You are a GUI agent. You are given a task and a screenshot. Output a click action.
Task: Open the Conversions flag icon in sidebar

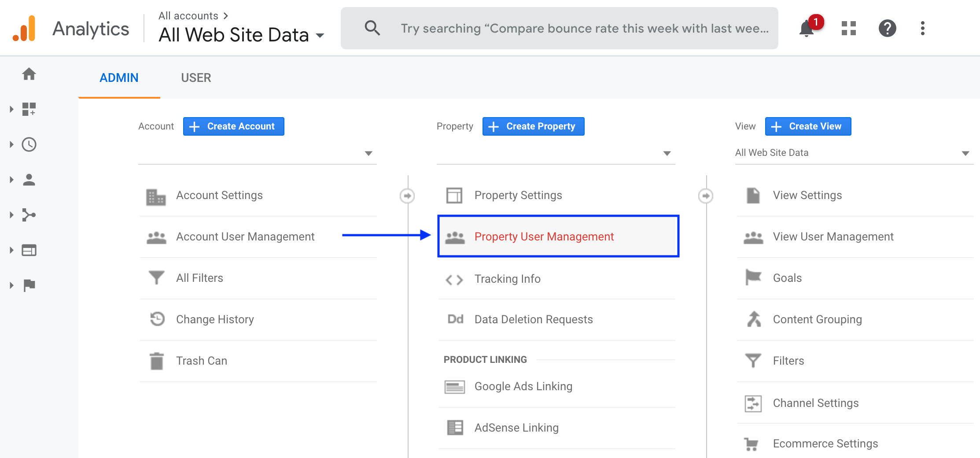[29, 285]
